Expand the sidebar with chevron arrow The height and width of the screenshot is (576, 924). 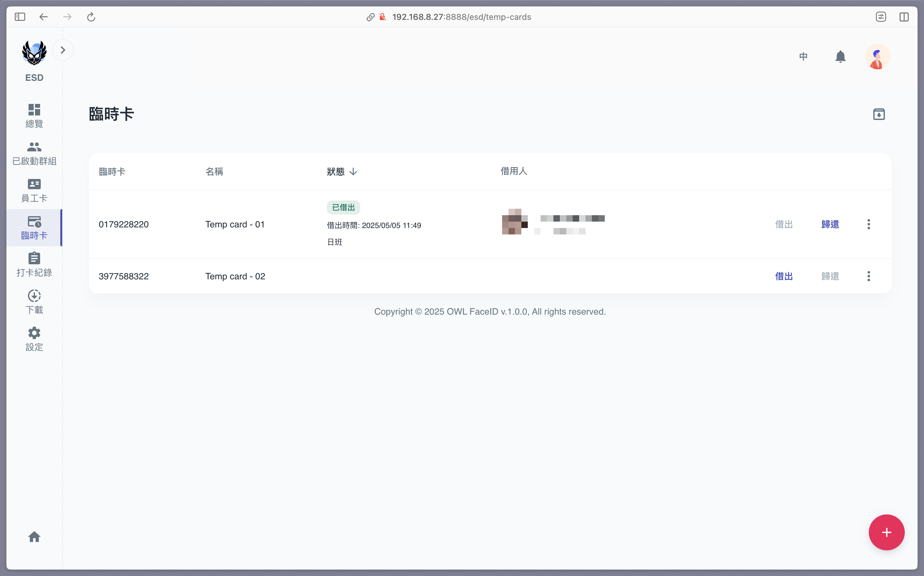(x=63, y=50)
